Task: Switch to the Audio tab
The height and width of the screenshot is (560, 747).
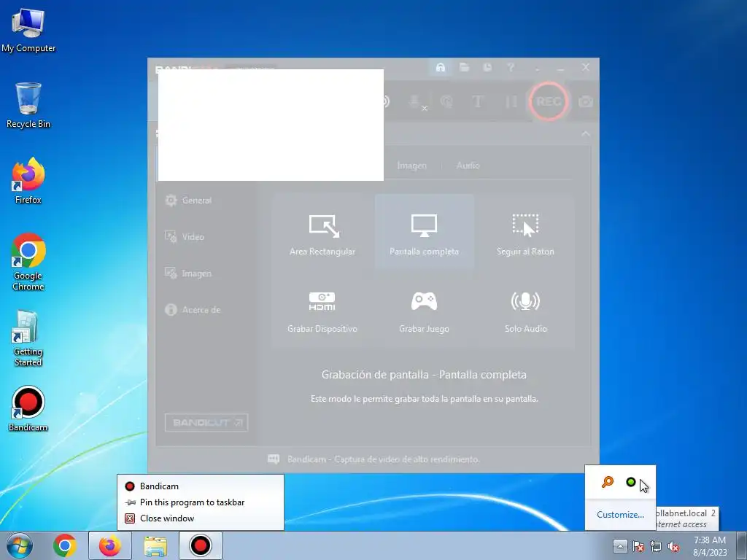Action: 468,166
